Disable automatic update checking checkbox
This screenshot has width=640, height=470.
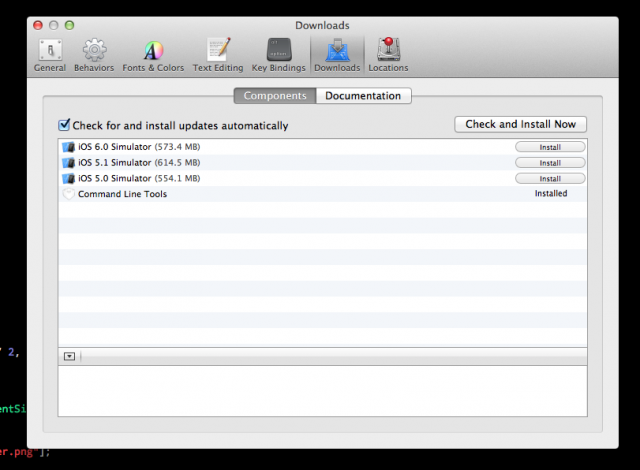(65, 125)
